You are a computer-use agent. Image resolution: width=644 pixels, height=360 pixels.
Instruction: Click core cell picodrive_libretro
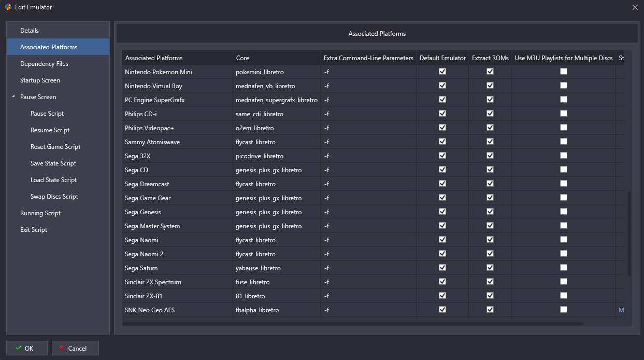click(x=277, y=156)
